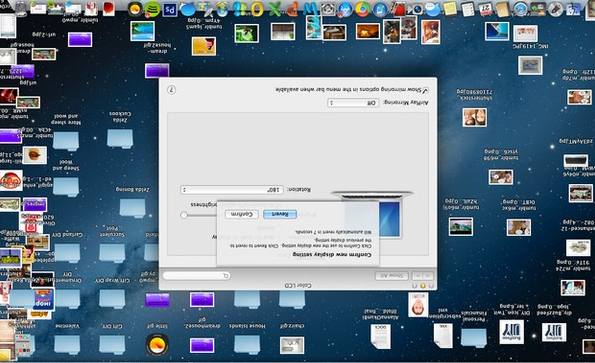595x363 pixels.
Task: Select the House Islands folder
Action: [x=247, y=345]
